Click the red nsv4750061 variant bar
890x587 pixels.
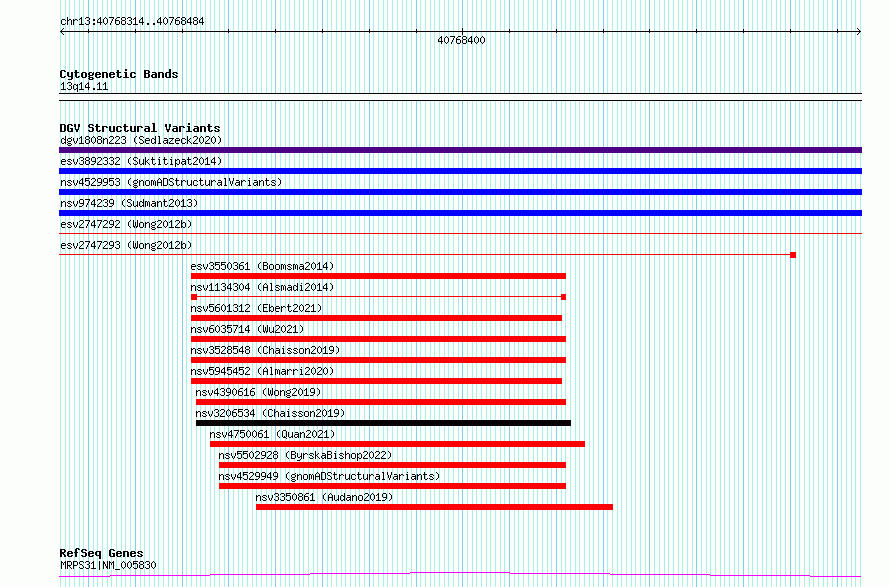[397, 444]
